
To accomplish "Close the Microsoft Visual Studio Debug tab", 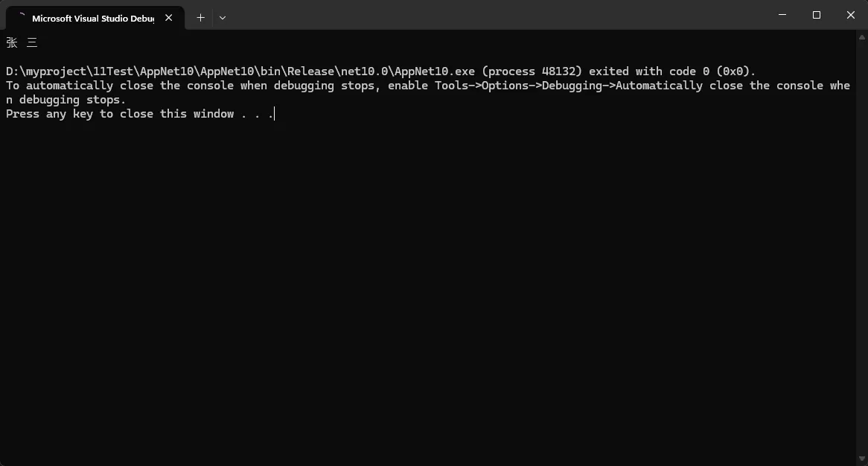I will tap(170, 18).
